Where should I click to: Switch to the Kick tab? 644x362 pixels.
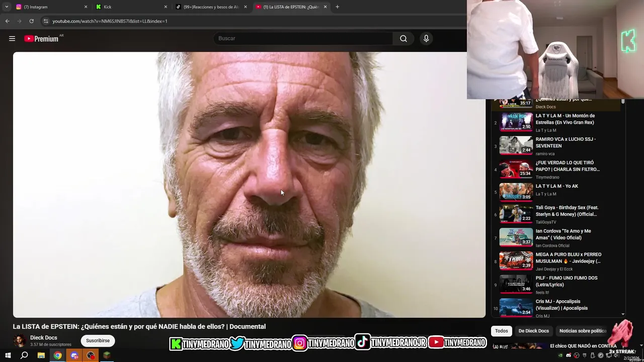pos(131,7)
